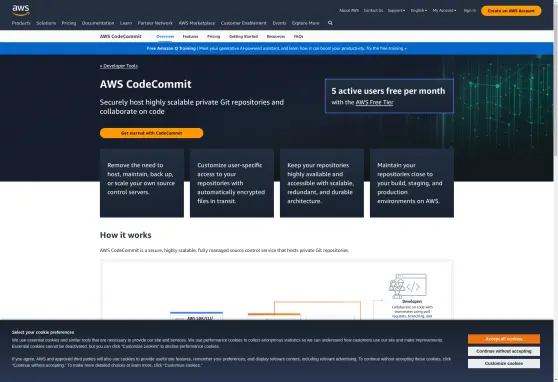This screenshot has height=382, width=558.
Task: Click Customize cookies button
Action: 504,363
